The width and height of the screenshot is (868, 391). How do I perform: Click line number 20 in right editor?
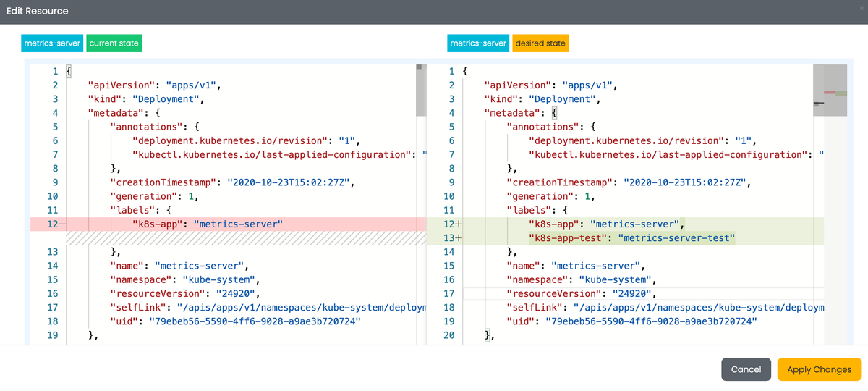[x=448, y=335]
